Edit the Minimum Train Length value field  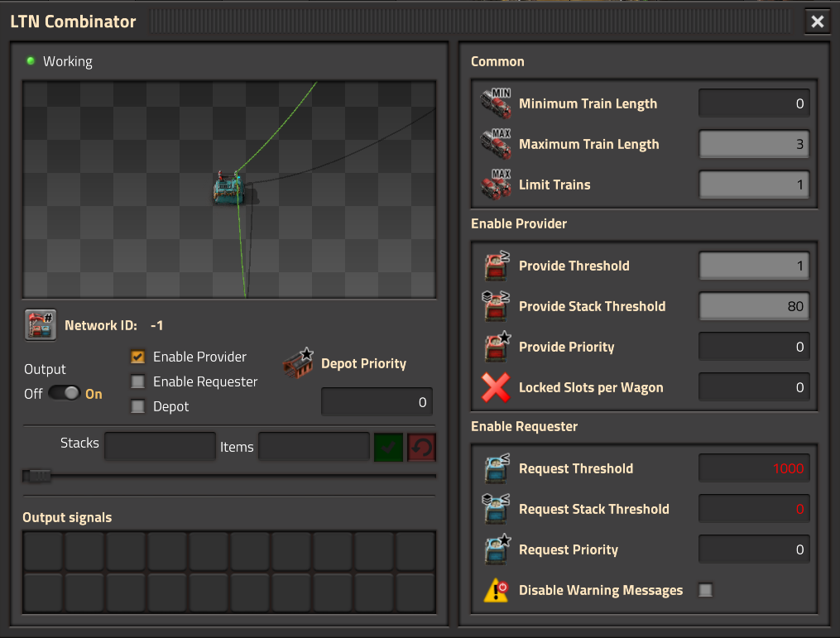pyautogui.click(x=754, y=103)
